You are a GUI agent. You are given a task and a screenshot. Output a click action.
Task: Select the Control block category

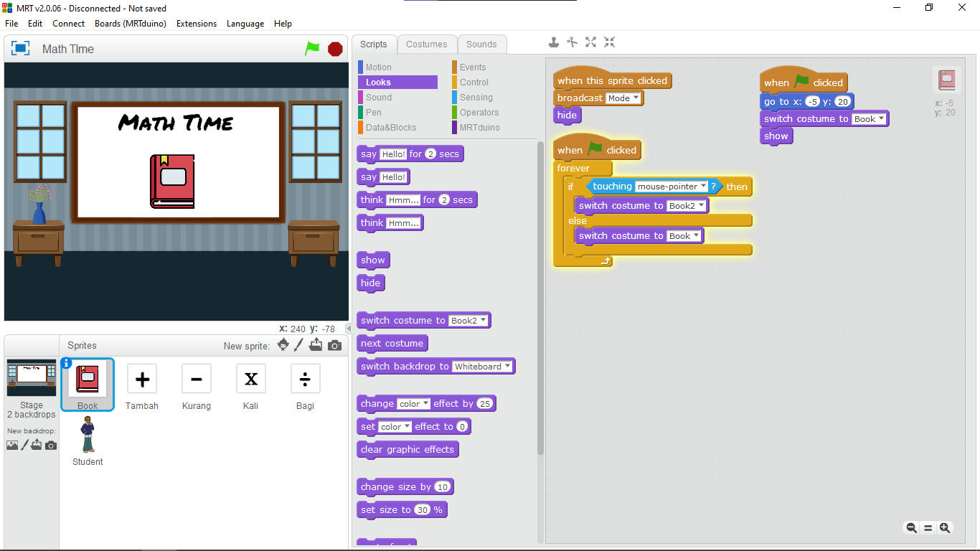[474, 83]
